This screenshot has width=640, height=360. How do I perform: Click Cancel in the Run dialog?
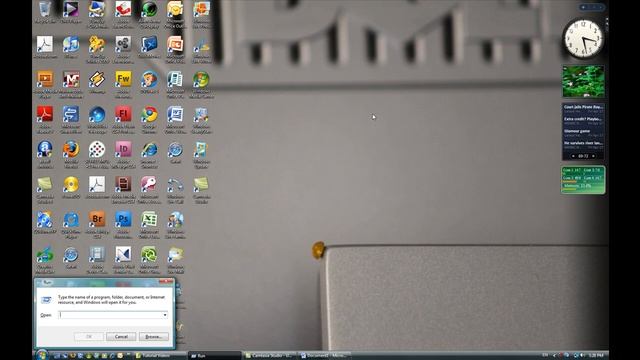(x=121, y=336)
